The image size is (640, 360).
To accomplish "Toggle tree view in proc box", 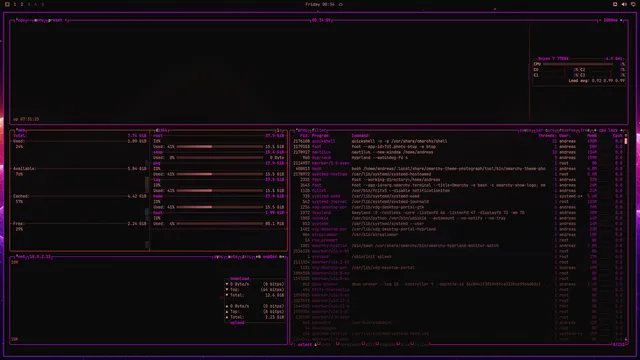I will pyautogui.click(x=584, y=131).
